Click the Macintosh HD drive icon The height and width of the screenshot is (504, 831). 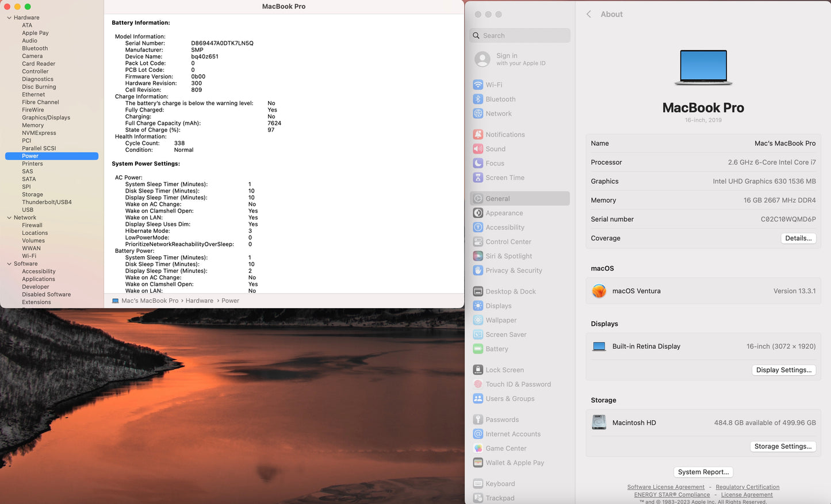(x=599, y=422)
